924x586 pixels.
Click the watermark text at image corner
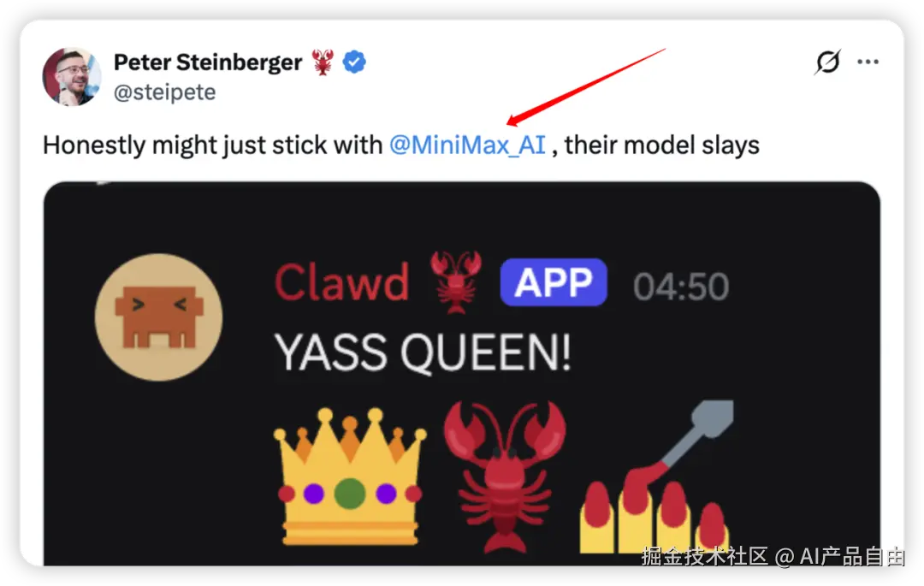[x=773, y=557]
